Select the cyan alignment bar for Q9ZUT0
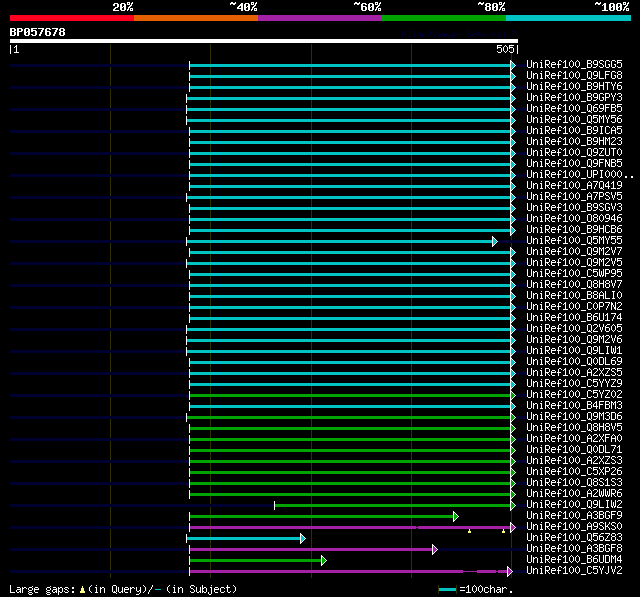This screenshot has height=597, width=640. [350, 153]
